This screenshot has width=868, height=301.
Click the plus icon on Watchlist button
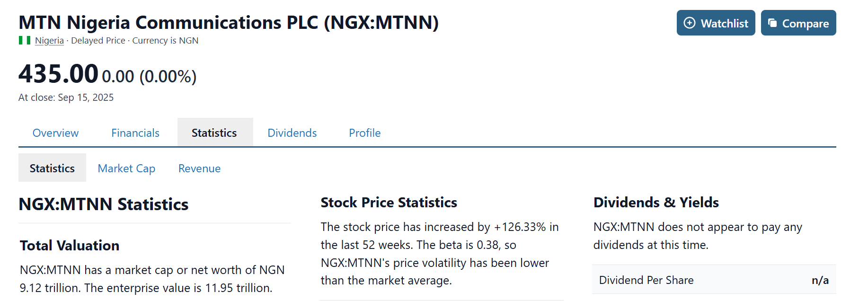tap(690, 23)
